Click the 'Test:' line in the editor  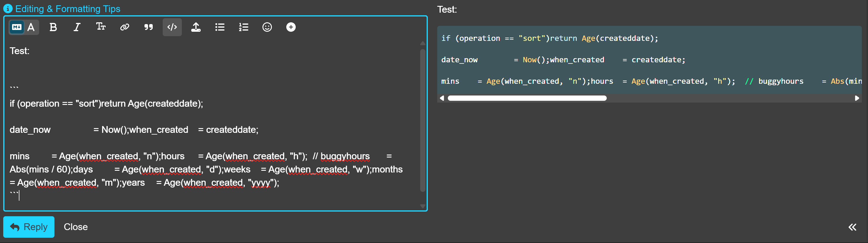click(19, 51)
